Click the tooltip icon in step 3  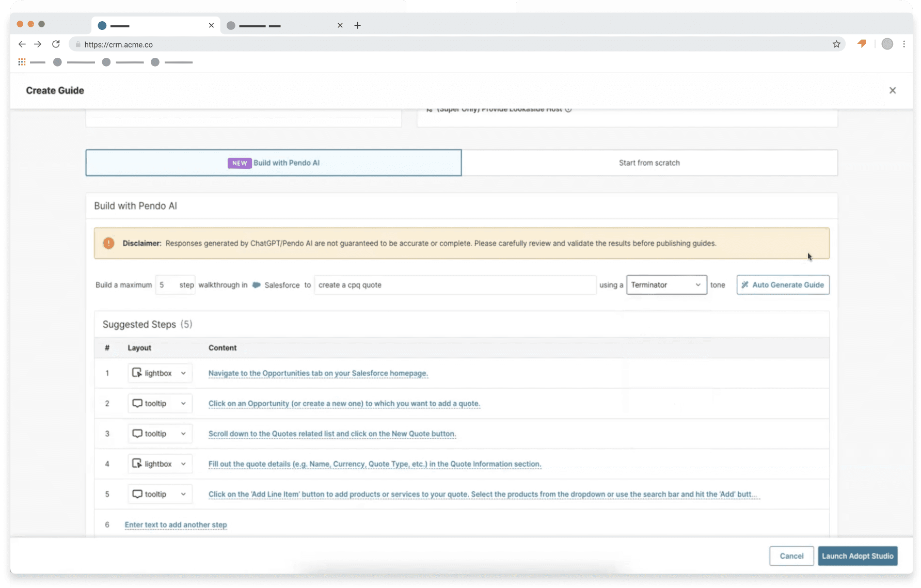(137, 434)
